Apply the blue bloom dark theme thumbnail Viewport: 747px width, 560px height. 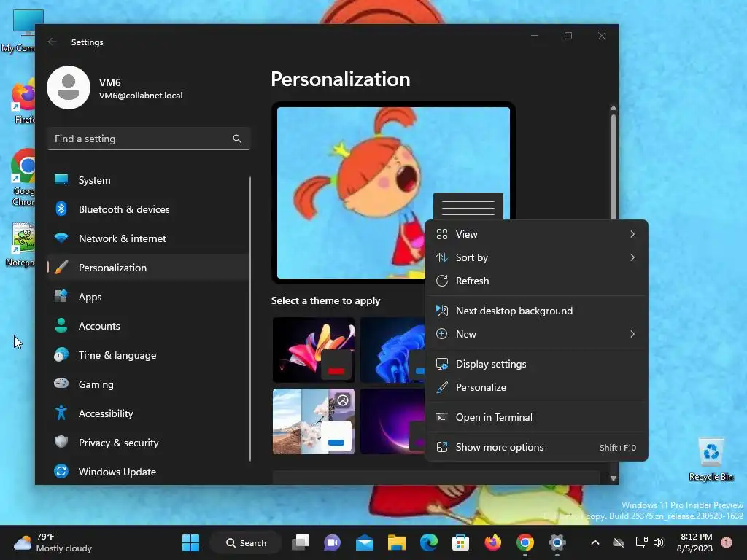click(x=392, y=350)
